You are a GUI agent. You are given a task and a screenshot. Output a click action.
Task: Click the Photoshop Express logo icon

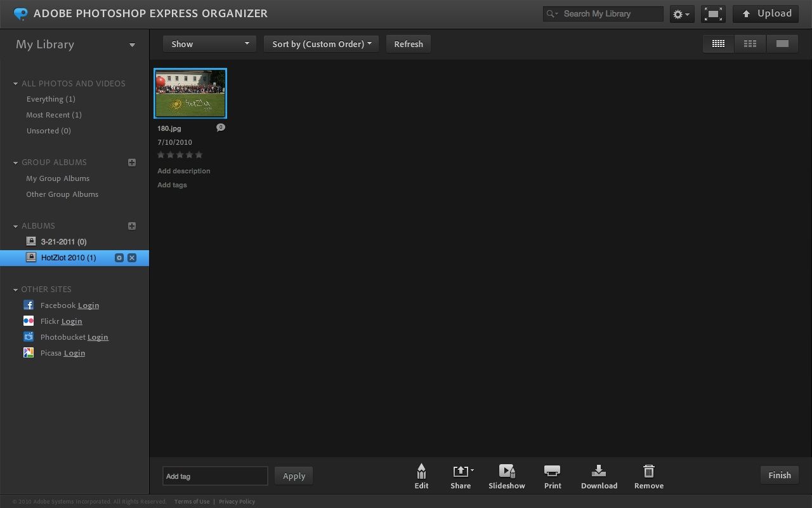pos(21,13)
